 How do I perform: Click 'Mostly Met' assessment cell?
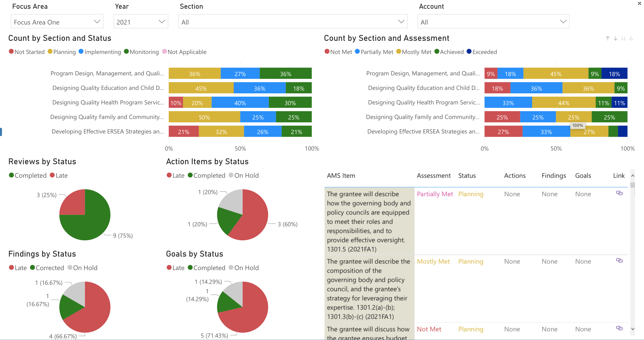[433, 262]
